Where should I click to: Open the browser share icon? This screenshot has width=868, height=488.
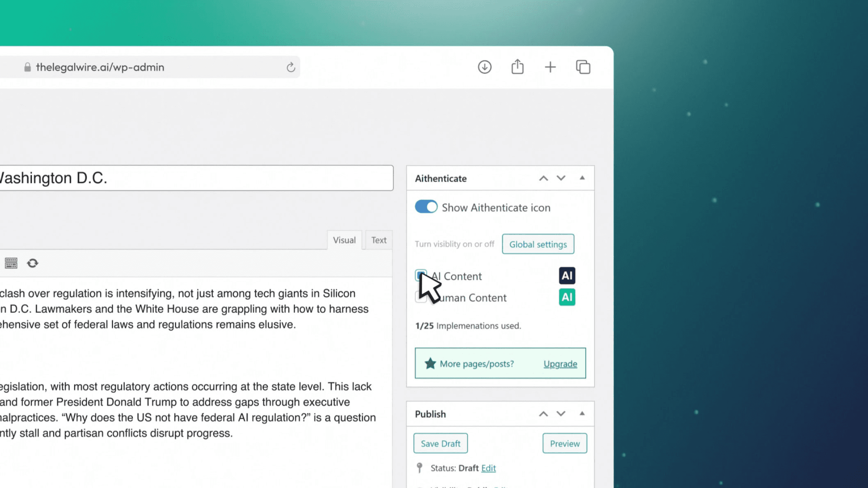pos(517,66)
